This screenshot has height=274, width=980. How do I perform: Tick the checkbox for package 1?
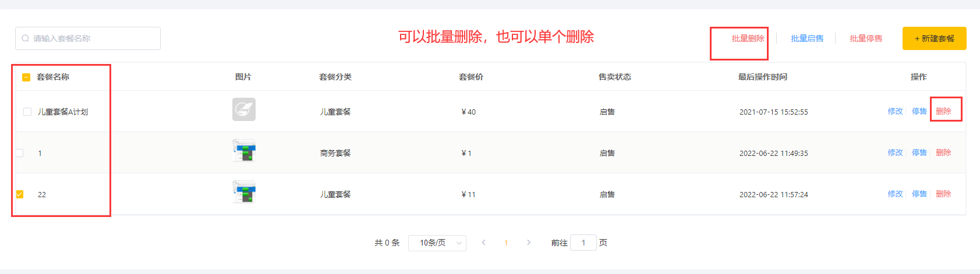20,153
